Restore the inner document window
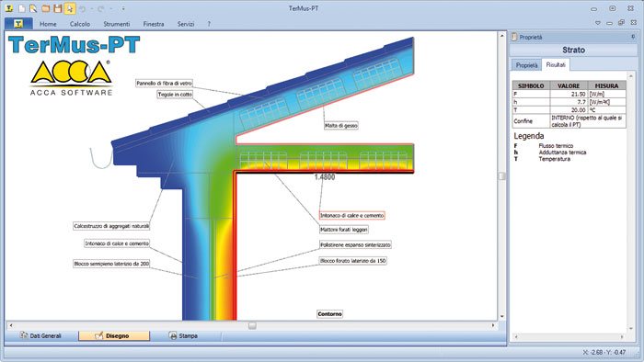 [x=621, y=23]
